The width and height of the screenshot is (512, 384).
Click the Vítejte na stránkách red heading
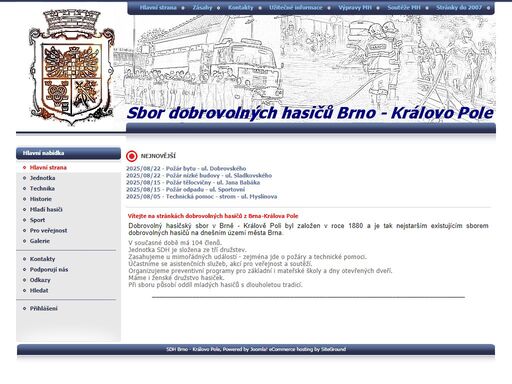213,216
